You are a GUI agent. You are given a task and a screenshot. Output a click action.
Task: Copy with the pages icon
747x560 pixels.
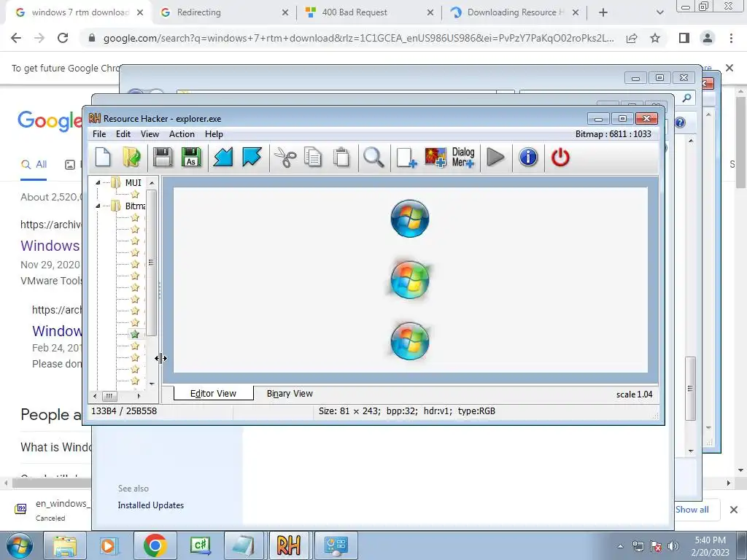click(x=312, y=157)
